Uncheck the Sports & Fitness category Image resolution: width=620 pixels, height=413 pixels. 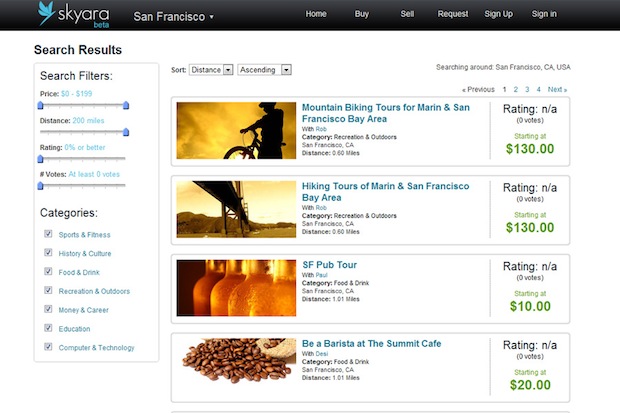point(48,234)
